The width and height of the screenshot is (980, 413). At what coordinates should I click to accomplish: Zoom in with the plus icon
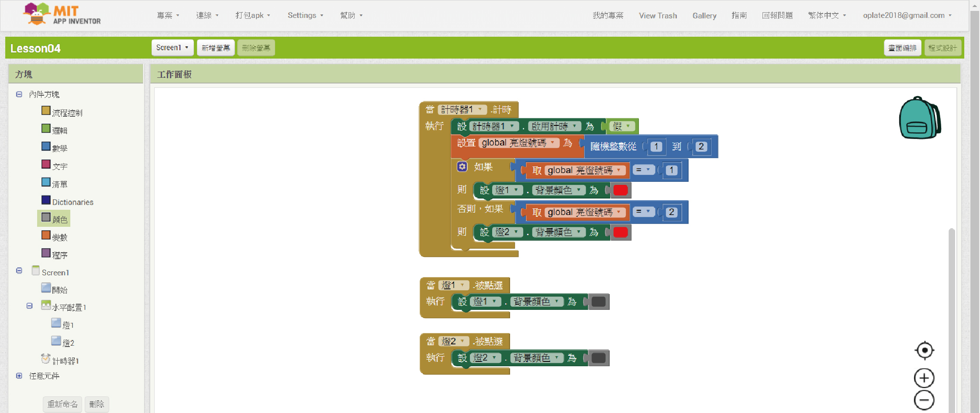(x=924, y=378)
